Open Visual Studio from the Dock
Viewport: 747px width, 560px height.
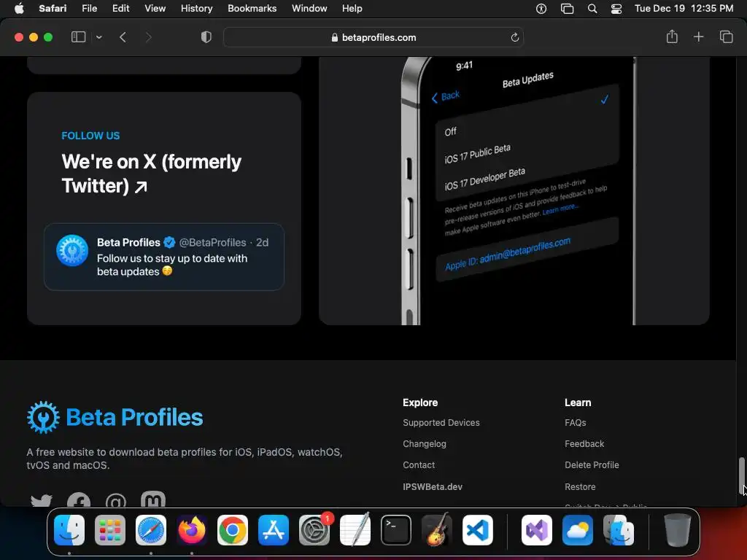pos(537,530)
